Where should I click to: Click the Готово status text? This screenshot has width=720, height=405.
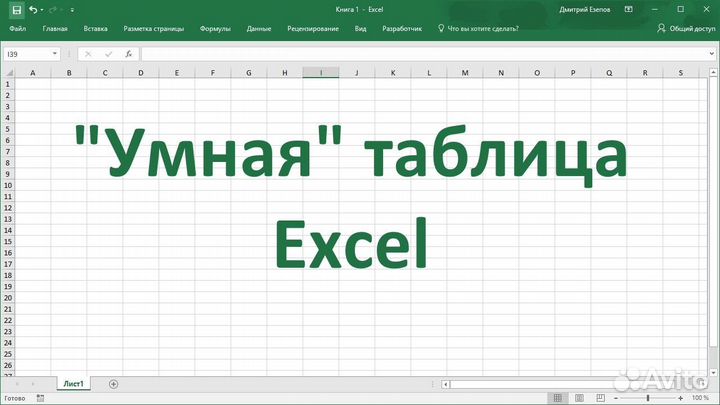point(15,398)
